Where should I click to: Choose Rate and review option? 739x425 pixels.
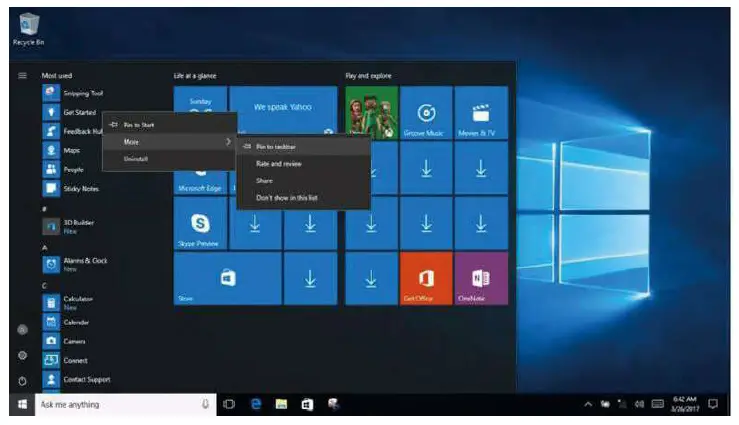(x=304, y=163)
